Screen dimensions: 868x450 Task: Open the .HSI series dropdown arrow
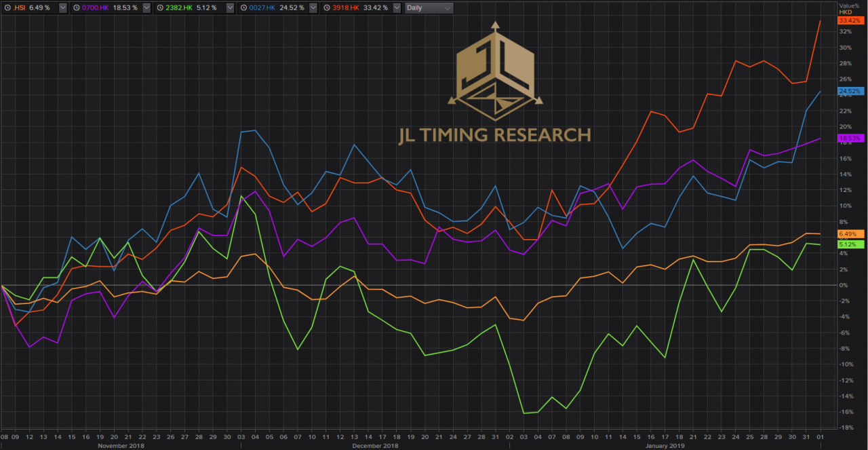[x=62, y=8]
